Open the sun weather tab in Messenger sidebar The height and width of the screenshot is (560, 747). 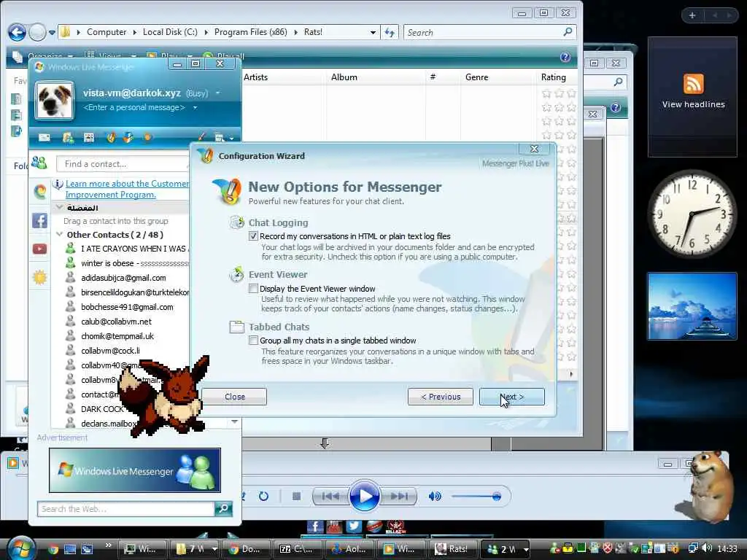click(40, 277)
